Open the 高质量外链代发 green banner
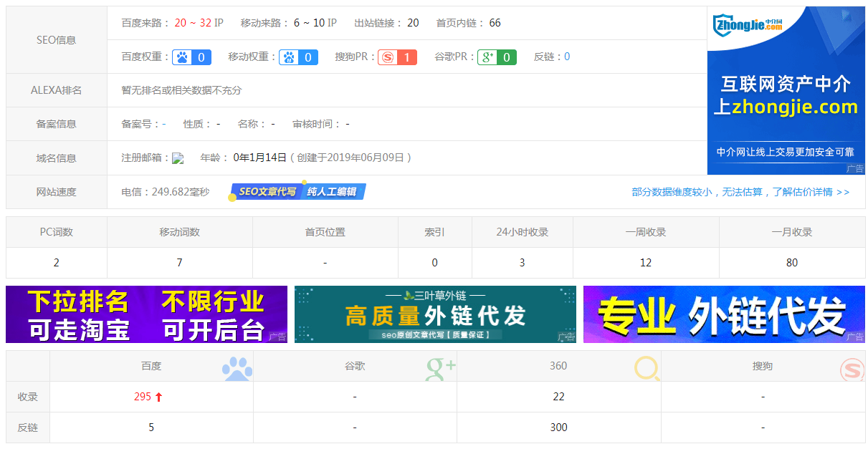This screenshot has height=454, width=868. [x=435, y=314]
